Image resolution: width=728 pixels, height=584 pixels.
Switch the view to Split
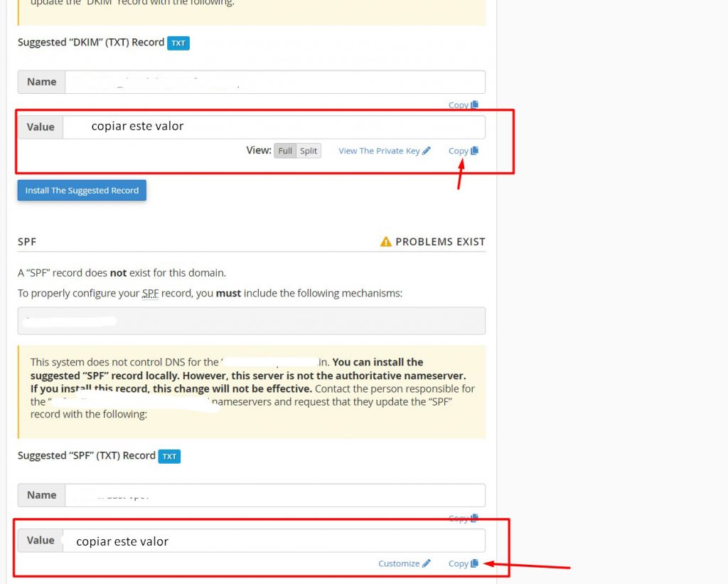pyautogui.click(x=309, y=151)
